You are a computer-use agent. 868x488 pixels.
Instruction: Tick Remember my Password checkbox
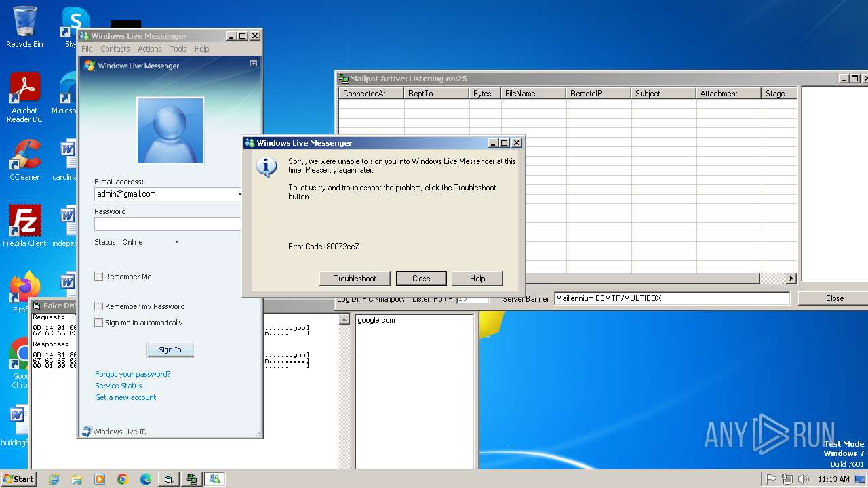(x=99, y=306)
